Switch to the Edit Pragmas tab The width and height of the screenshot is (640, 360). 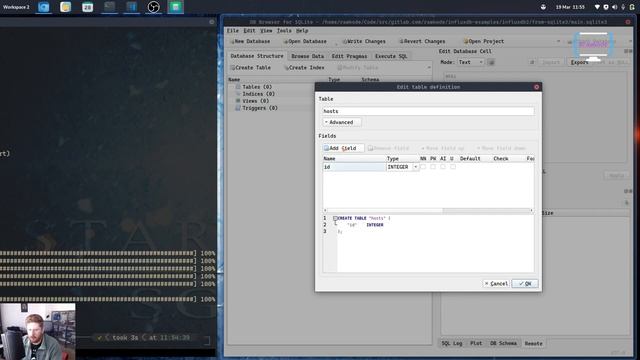[x=349, y=56]
